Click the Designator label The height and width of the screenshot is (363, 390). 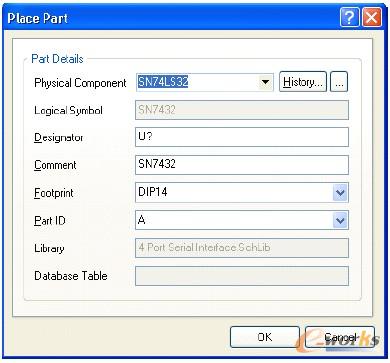[59, 138]
